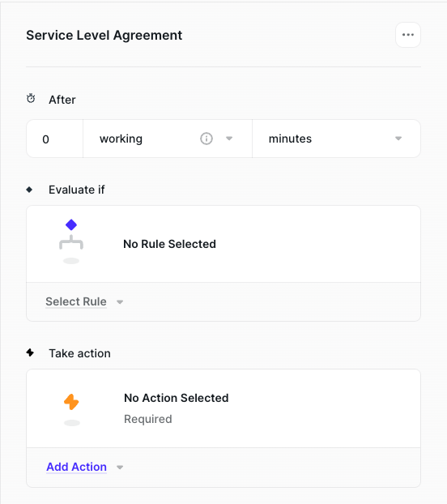Click the Required label under action
The width and height of the screenshot is (447, 504).
pos(148,419)
